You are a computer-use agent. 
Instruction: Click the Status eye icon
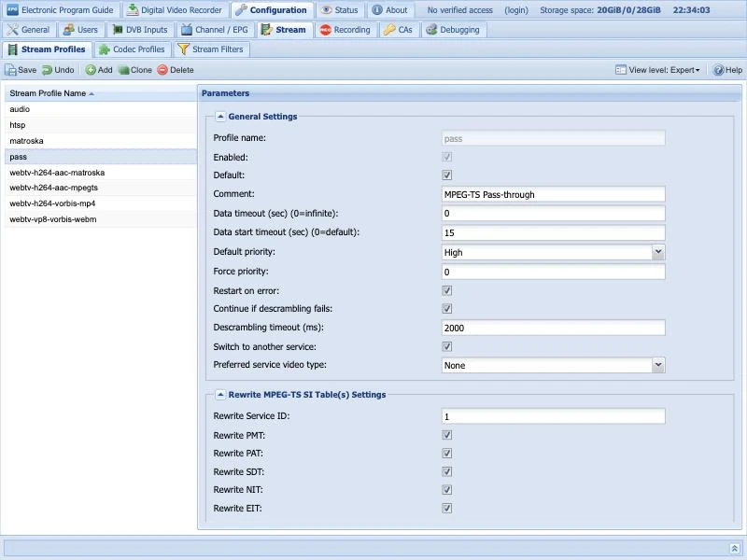click(x=326, y=10)
